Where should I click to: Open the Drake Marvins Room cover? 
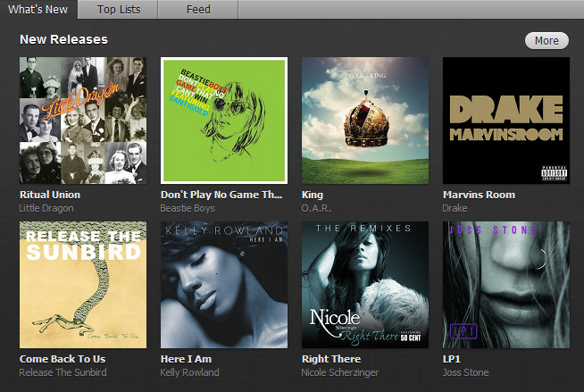point(506,121)
